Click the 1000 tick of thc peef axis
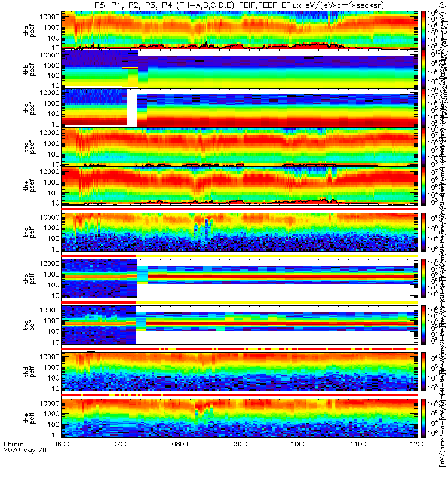The height and width of the screenshot is (478, 448). coord(51,103)
